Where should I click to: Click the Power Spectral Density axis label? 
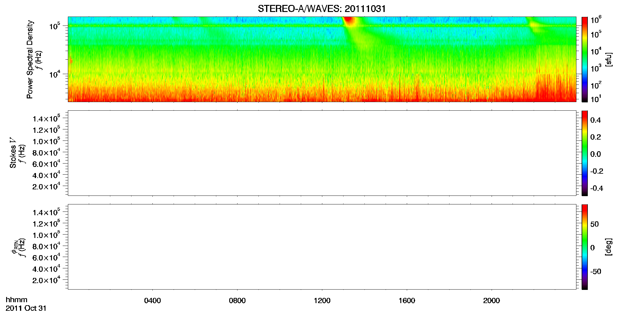point(30,59)
